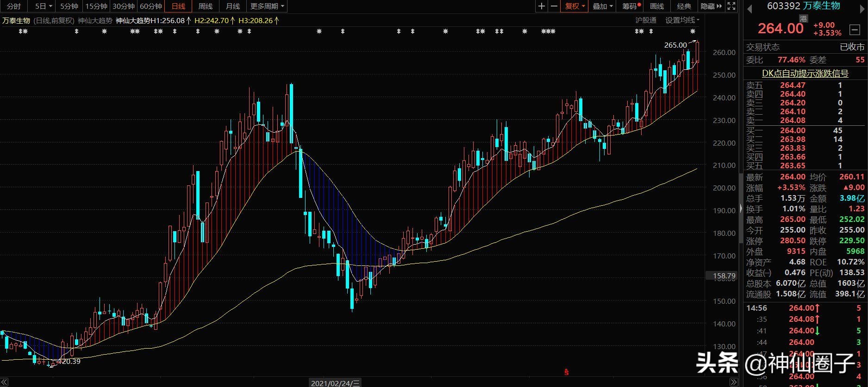Screen dimensions: 868x387
Task: Open 复权 dropdown
Action: click(575, 6)
